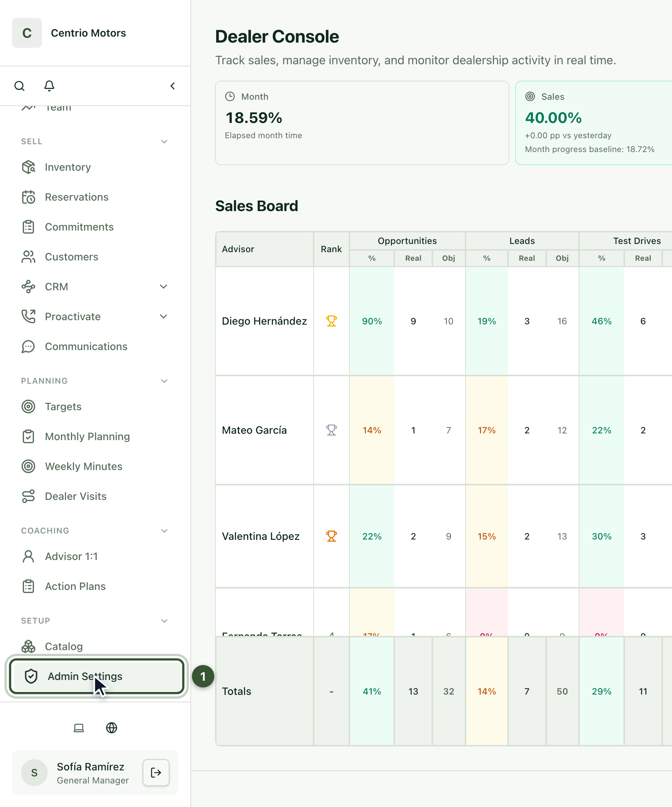Collapse the PLANNING section
672x807 pixels.
pyautogui.click(x=164, y=381)
